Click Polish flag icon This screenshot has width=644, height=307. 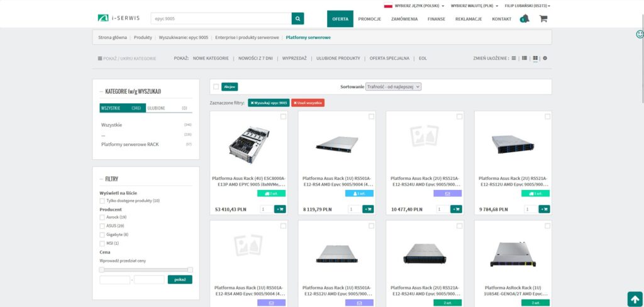click(x=387, y=6)
